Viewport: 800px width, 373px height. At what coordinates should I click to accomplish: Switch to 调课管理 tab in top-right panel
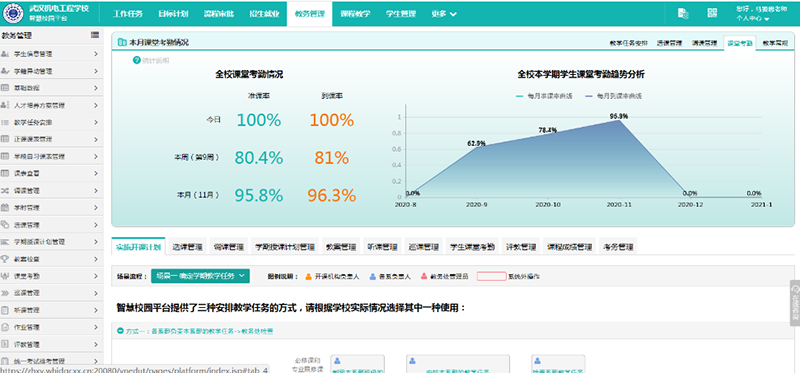click(x=704, y=43)
